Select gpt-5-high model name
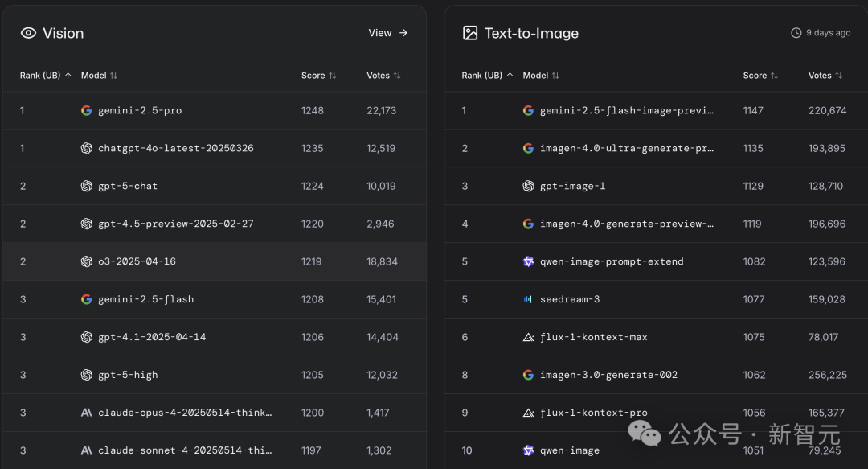Screen dimensions: 868x469 128,375
